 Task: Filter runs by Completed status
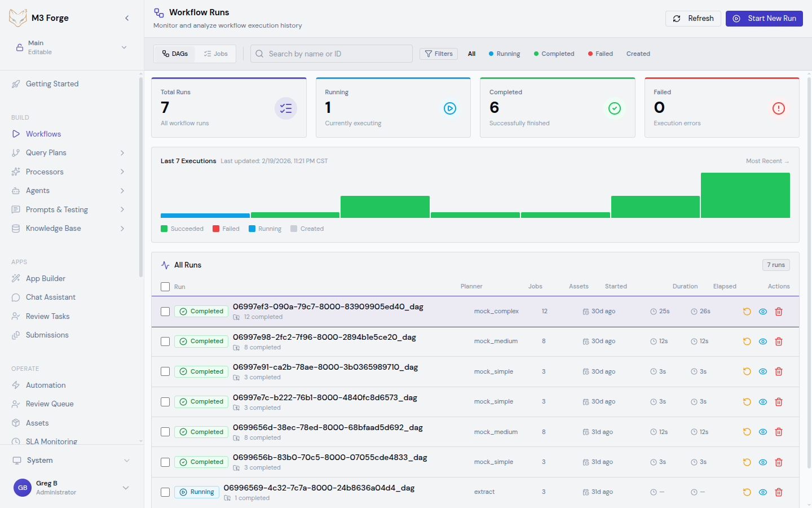[x=554, y=54]
